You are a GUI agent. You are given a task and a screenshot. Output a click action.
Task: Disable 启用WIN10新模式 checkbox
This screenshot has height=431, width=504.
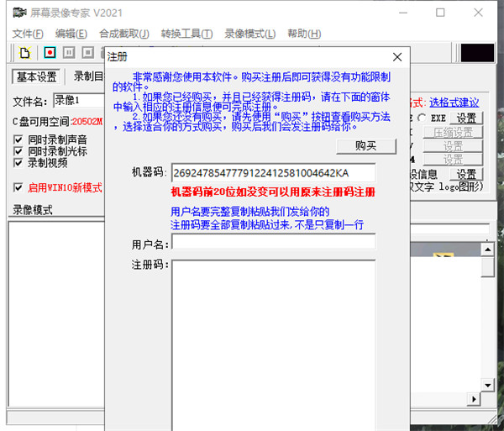[18, 187]
